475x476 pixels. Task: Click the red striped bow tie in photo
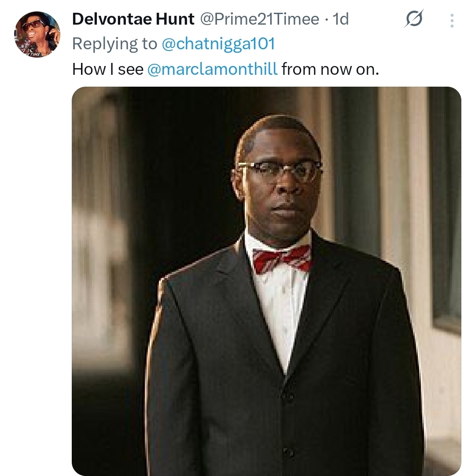(282, 259)
